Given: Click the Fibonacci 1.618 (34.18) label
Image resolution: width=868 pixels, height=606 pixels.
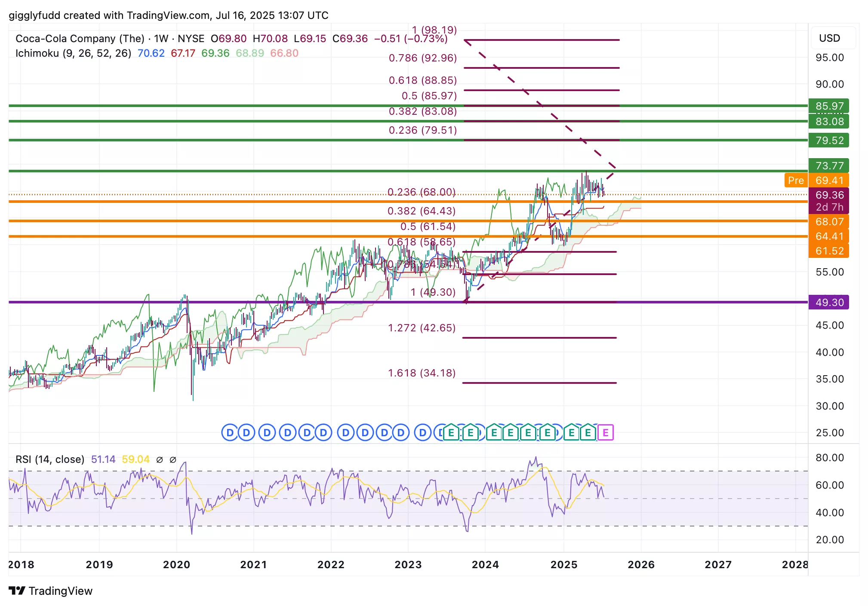Looking at the screenshot, I should tap(422, 373).
